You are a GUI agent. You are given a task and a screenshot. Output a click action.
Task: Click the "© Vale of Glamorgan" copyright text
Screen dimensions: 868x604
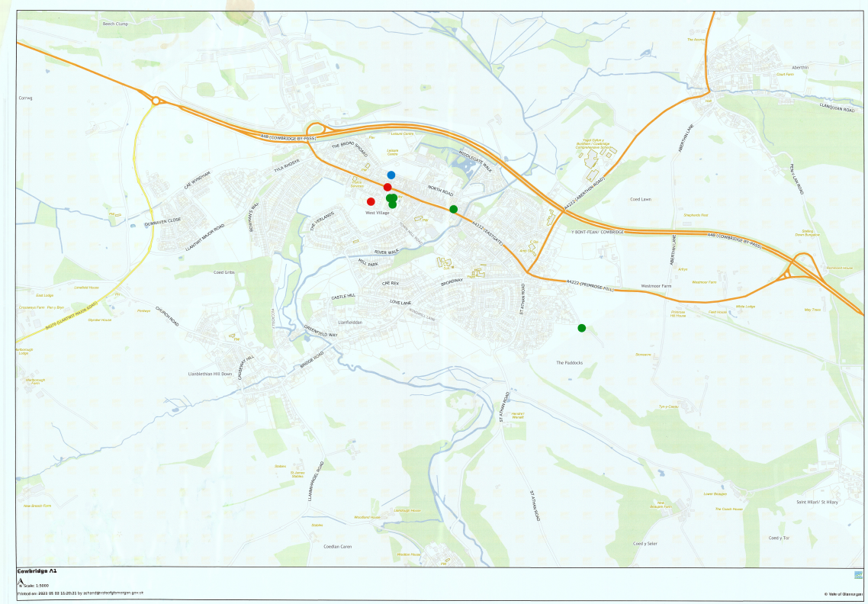[843, 594]
